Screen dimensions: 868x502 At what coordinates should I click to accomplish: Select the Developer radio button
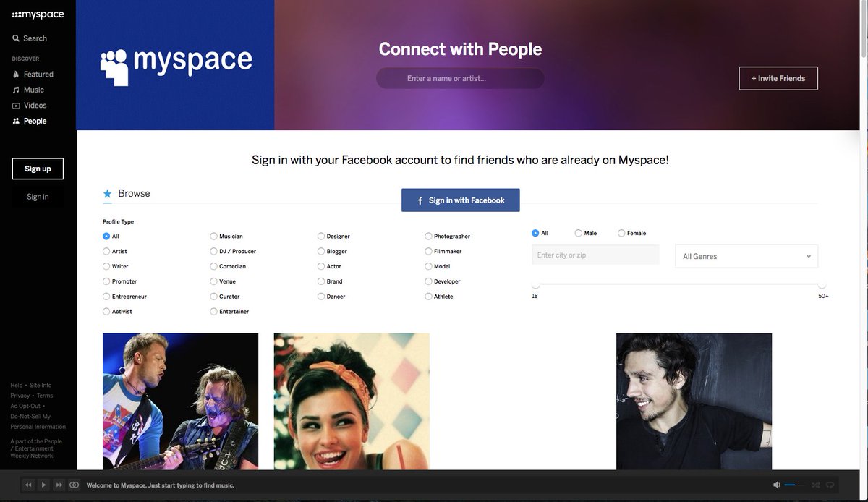(428, 281)
